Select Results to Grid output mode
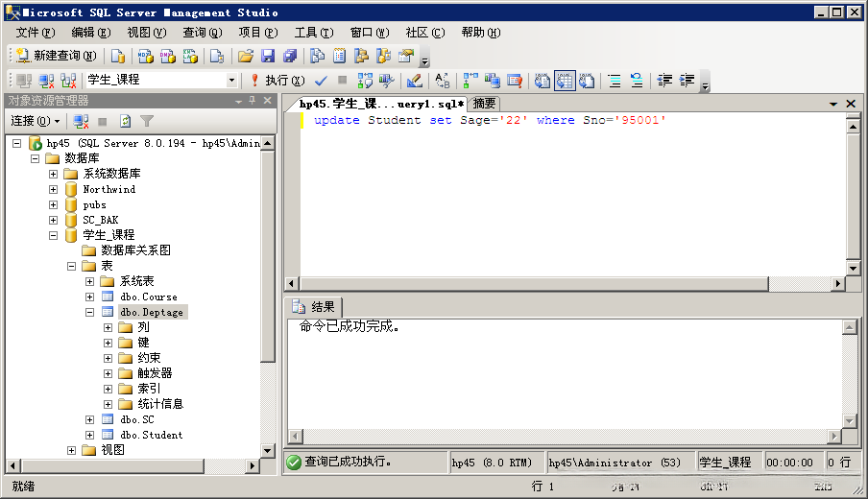This screenshot has width=868, height=499. 565,81
